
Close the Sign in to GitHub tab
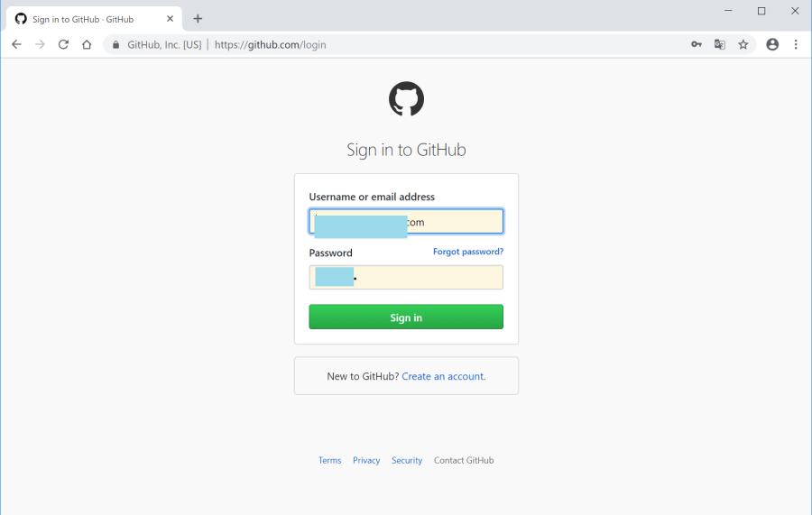(170, 19)
